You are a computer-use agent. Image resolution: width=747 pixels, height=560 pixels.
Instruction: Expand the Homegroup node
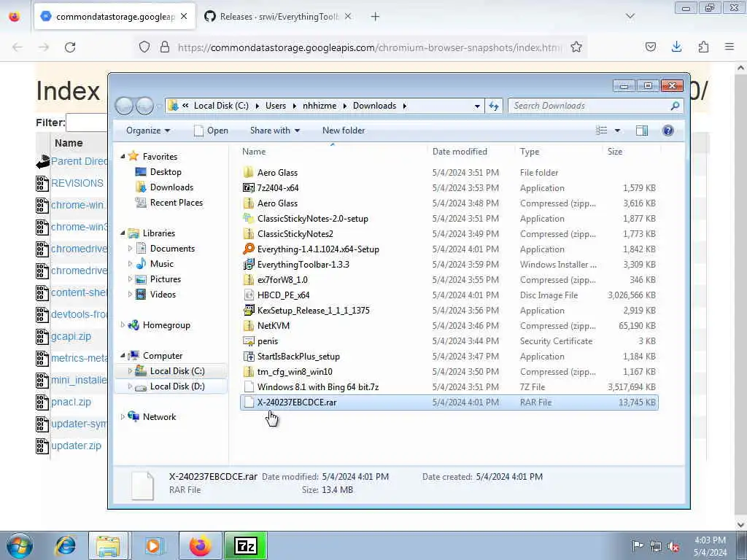(123, 325)
